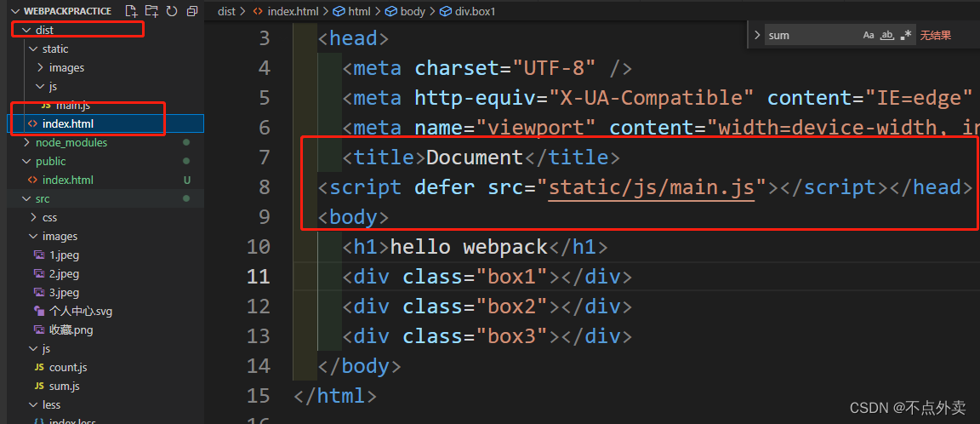Click the JS file icon beside count.js
The height and width of the screenshot is (424, 980).
click(x=39, y=368)
